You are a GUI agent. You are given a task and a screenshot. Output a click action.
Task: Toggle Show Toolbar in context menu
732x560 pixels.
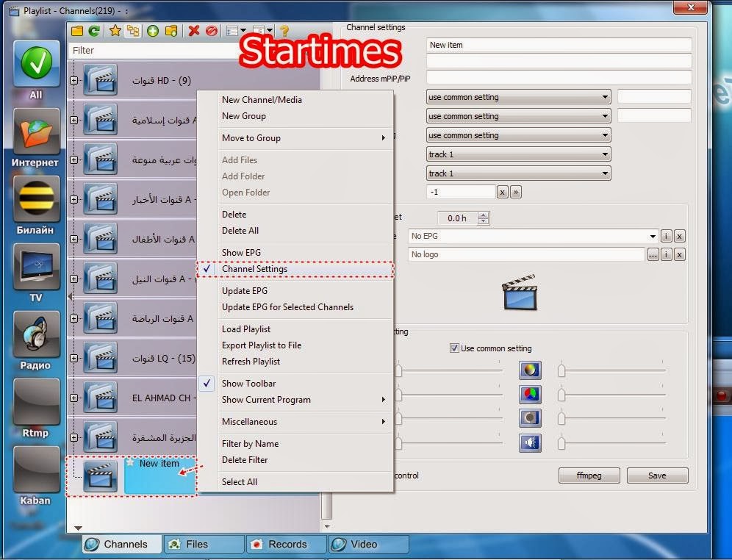pos(295,383)
